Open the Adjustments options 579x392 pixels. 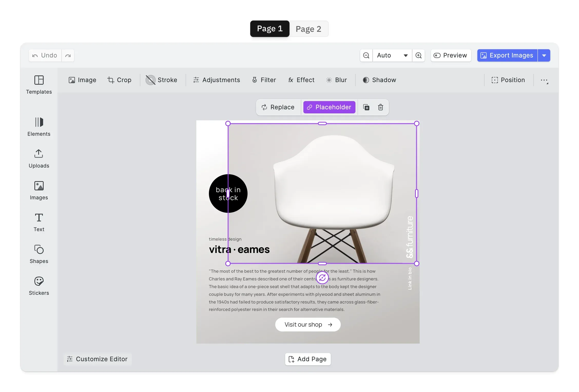click(x=217, y=80)
